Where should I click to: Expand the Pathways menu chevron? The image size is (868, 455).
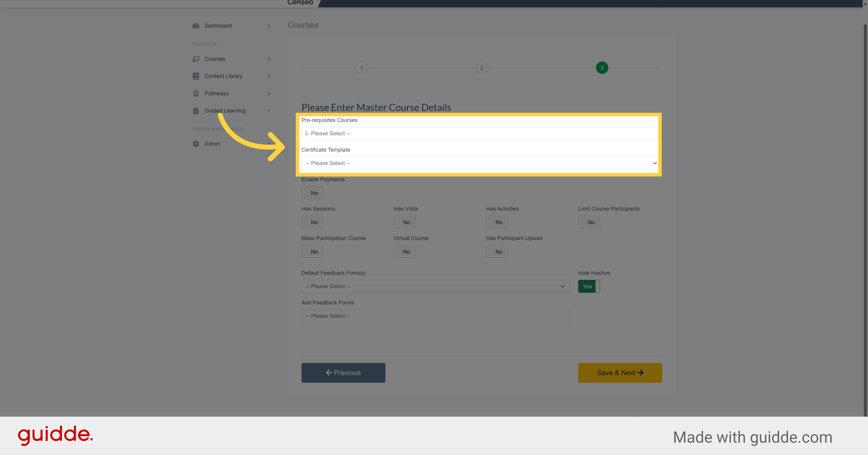[269, 94]
